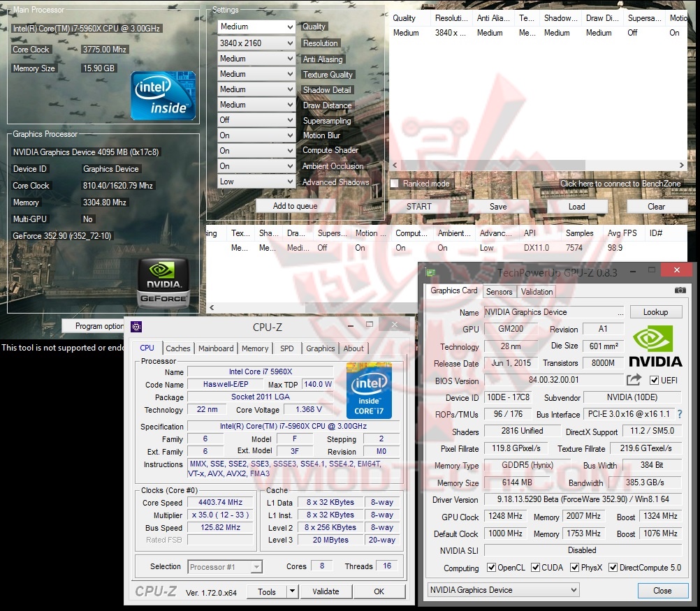Open the Quality dropdown set to Medium
The image size is (700, 611).
click(256, 27)
